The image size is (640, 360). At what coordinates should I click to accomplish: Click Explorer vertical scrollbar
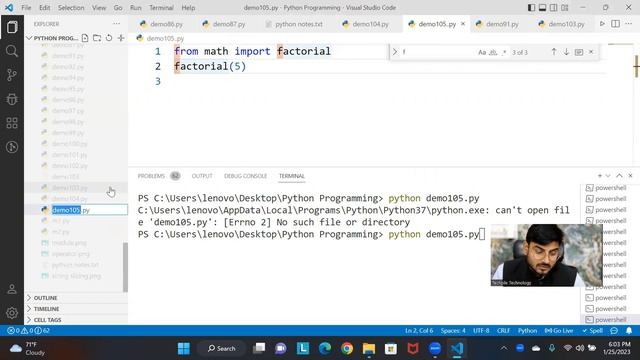coord(125,267)
